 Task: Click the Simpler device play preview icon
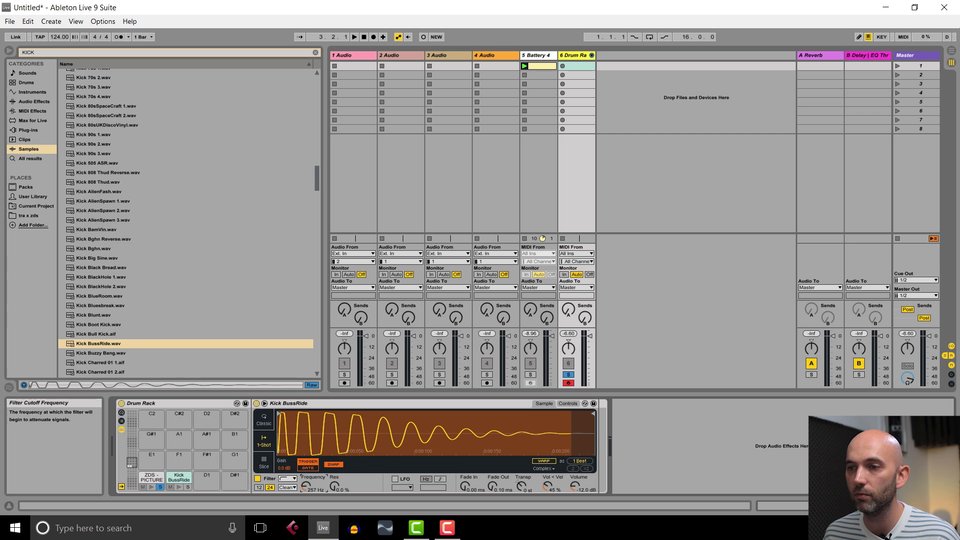click(x=264, y=403)
